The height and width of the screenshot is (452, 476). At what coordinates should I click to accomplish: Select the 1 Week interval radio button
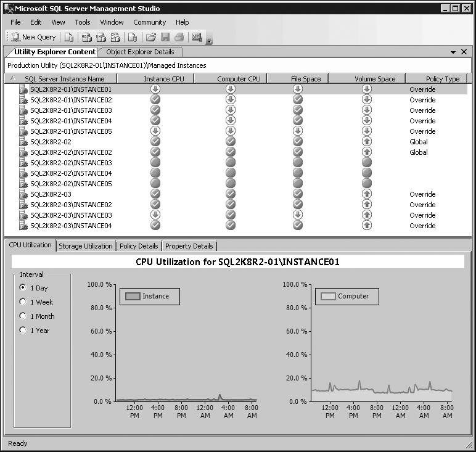coord(23,302)
